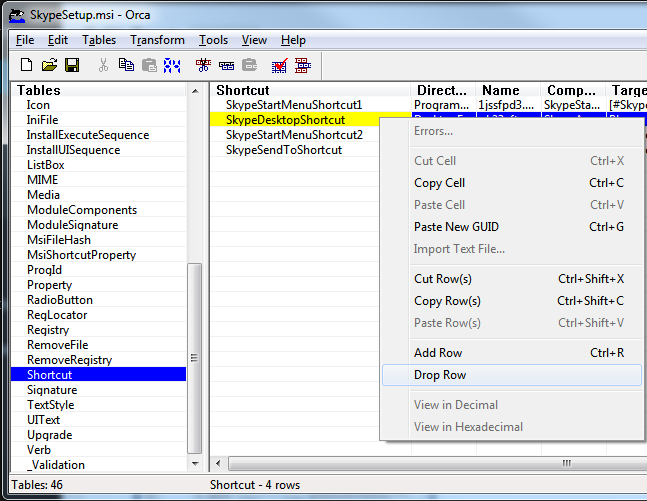This screenshot has width=647, height=501.
Task: Choose Copy Row(s) from context menu
Action: click(x=512, y=301)
